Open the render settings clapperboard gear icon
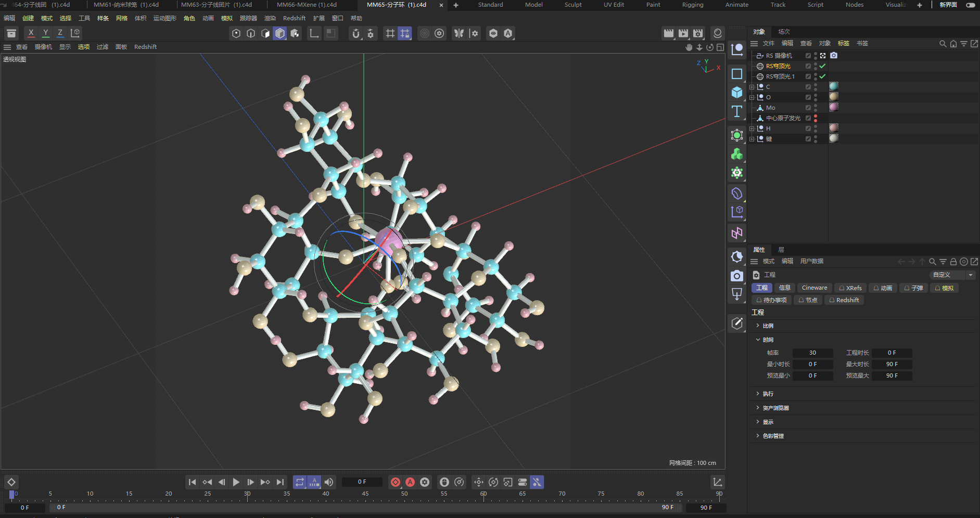This screenshot has height=518, width=980. pos(698,33)
